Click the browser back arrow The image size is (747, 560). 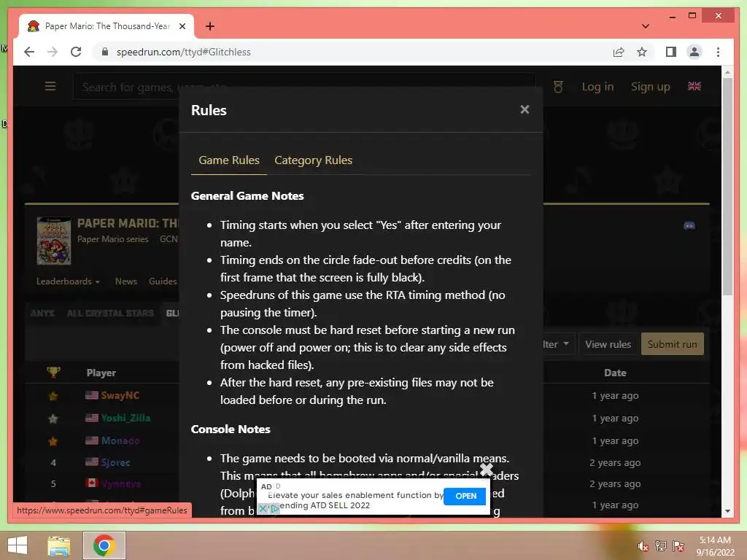coord(29,52)
